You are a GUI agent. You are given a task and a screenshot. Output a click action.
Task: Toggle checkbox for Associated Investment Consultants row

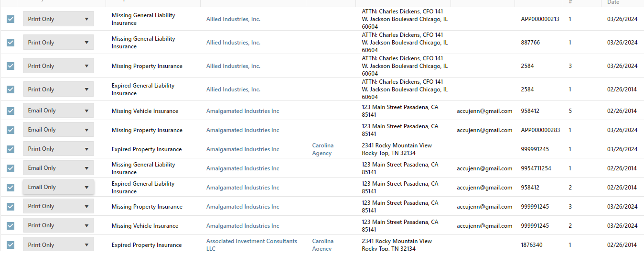(x=11, y=245)
